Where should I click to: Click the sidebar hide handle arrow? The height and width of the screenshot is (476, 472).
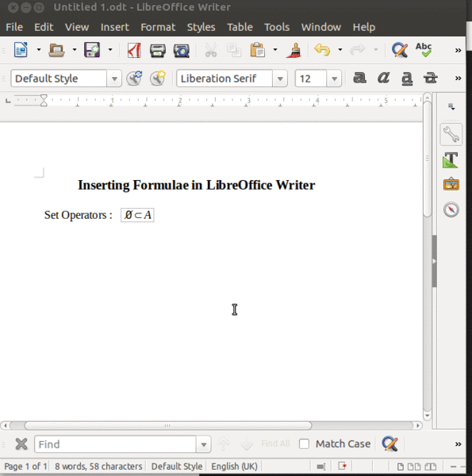pos(435,261)
